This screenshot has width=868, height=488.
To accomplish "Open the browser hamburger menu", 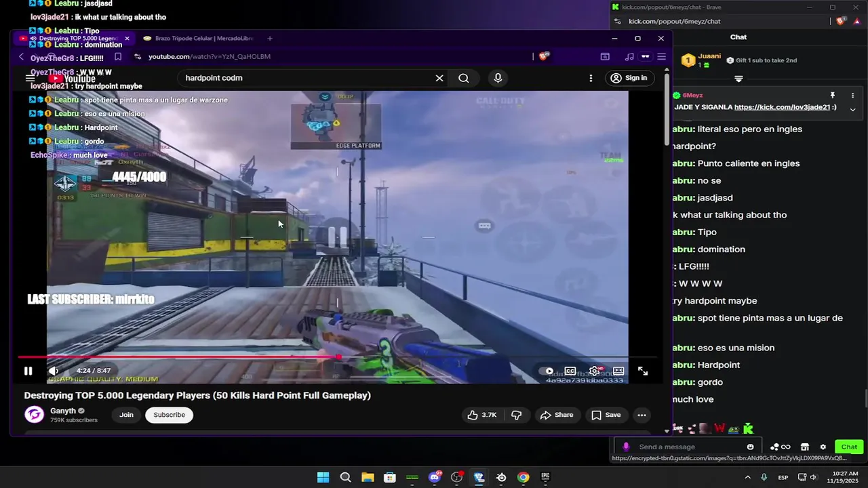I will click(661, 57).
